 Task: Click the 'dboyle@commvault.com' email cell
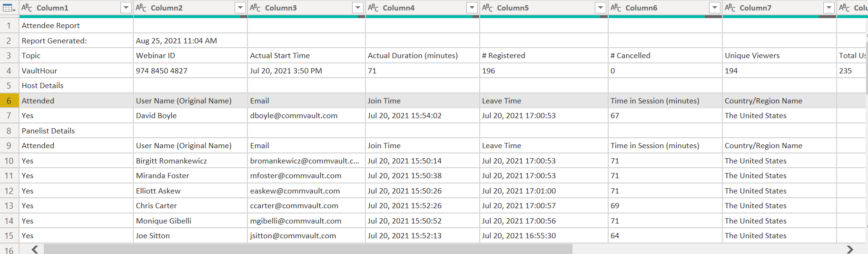[306, 115]
